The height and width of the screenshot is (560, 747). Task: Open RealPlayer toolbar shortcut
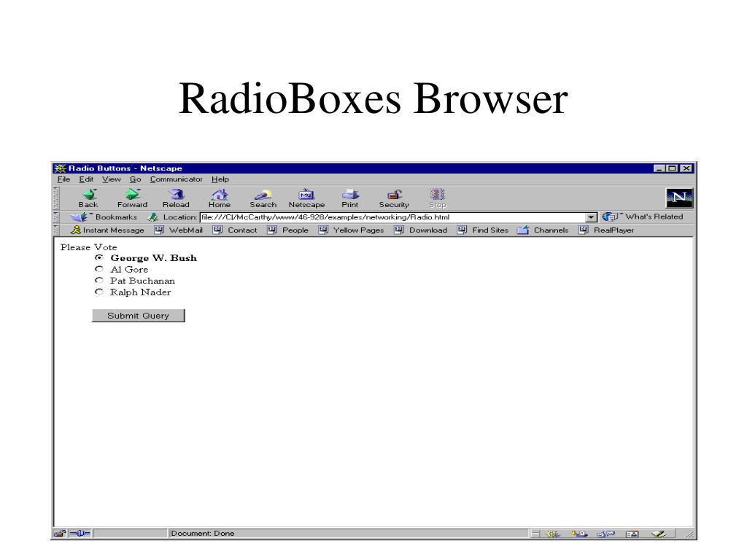606,230
